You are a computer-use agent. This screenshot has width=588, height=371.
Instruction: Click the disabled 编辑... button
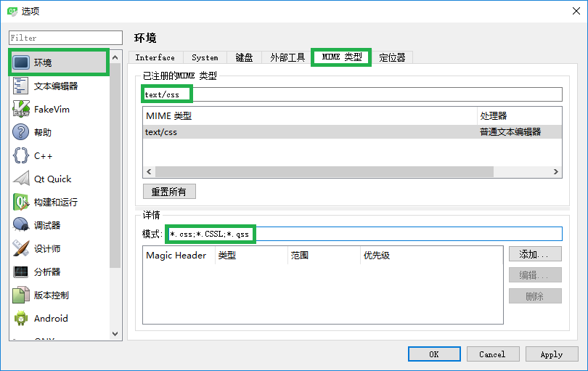pyautogui.click(x=535, y=275)
